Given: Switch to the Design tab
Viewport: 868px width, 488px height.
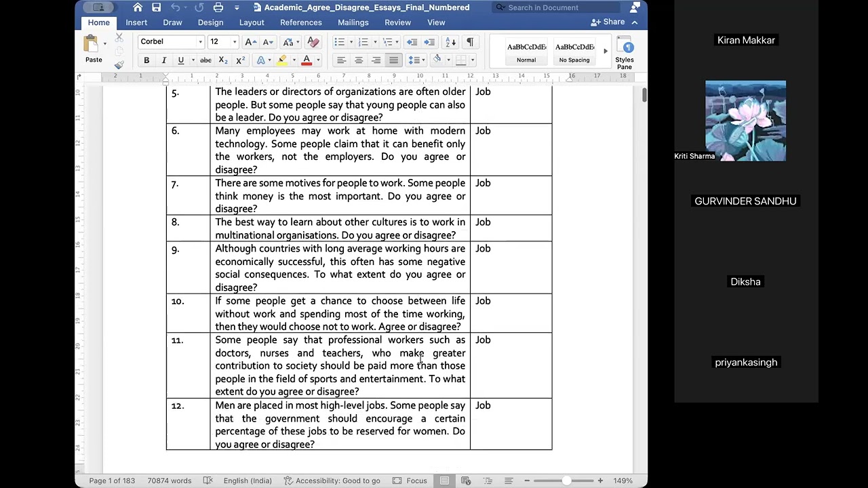Looking at the screenshot, I should [x=210, y=22].
